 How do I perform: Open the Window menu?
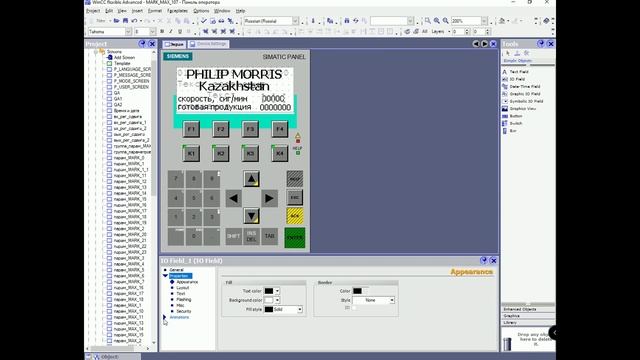tap(222, 11)
